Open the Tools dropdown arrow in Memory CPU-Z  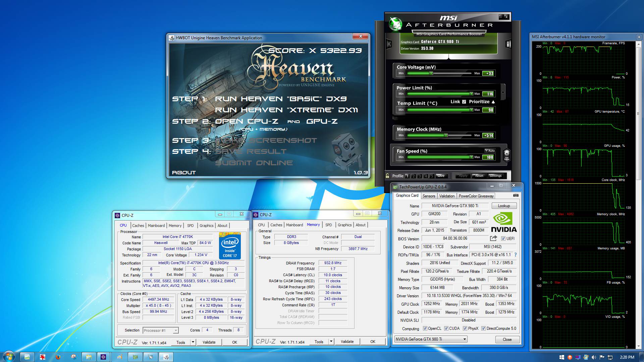[x=331, y=342]
